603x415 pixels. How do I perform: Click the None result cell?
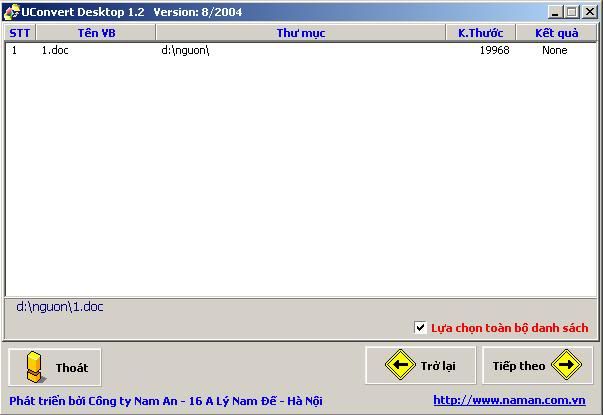[x=555, y=50]
